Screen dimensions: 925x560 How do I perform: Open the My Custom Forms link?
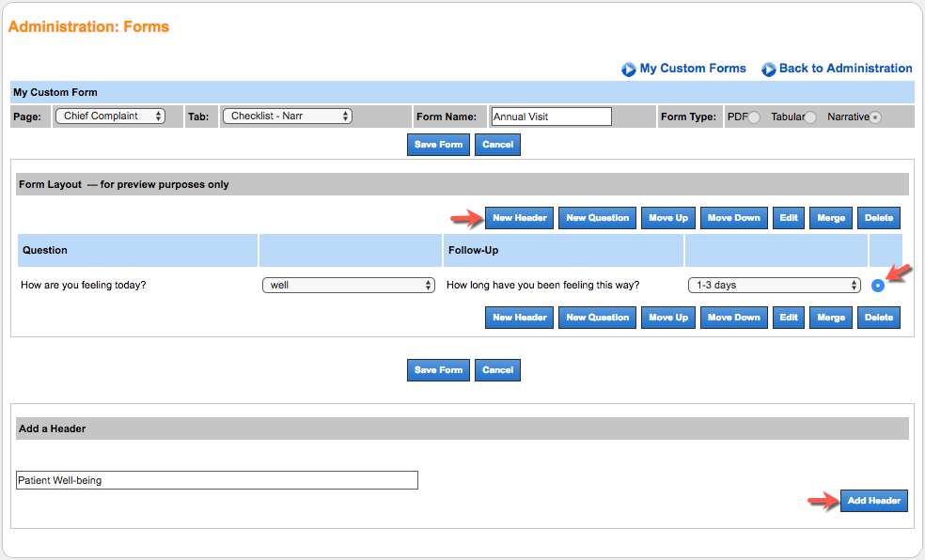pyautogui.click(x=692, y=69)
